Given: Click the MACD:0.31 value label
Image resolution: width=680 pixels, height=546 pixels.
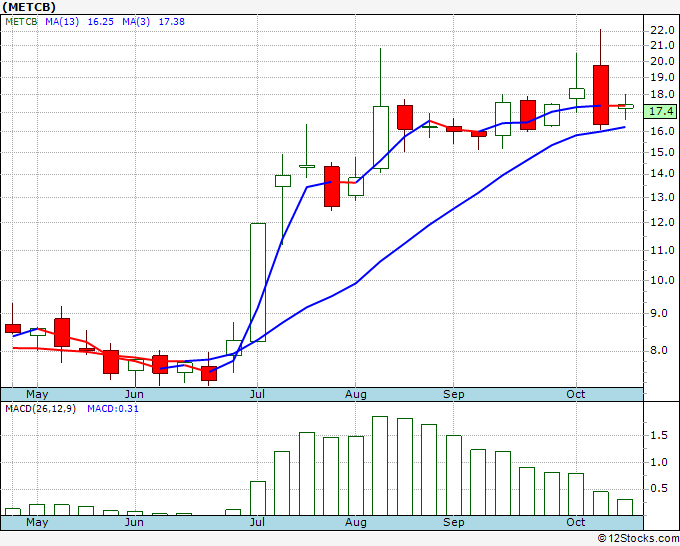Looking at the screenshot, I should pos(113,409).
